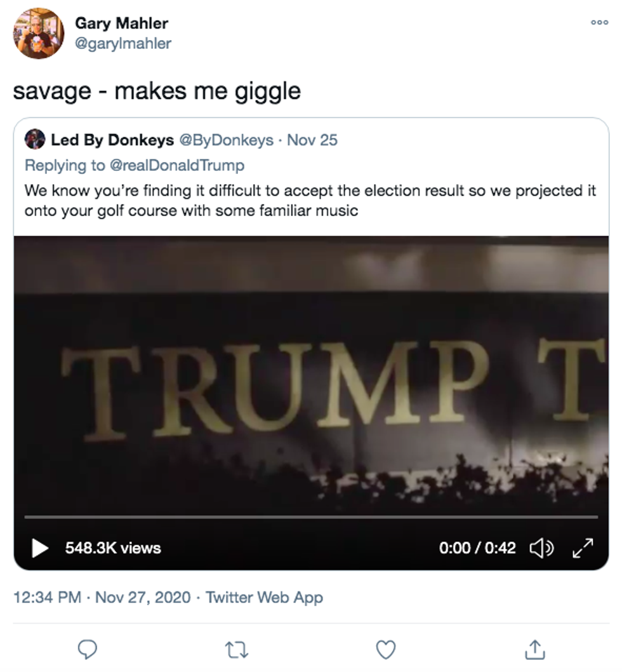The height and width of the screenshot is (672, 622).
Task: Seek along the video progress bar
Action: tap(311, 517)
